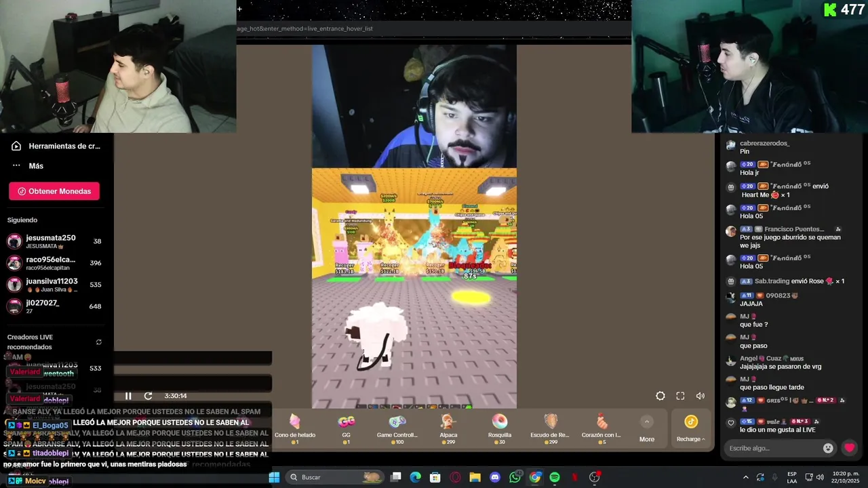This screenshot has height=488, width=868.
Task: Toggle microphone icon in system tray
Action: 774,477
